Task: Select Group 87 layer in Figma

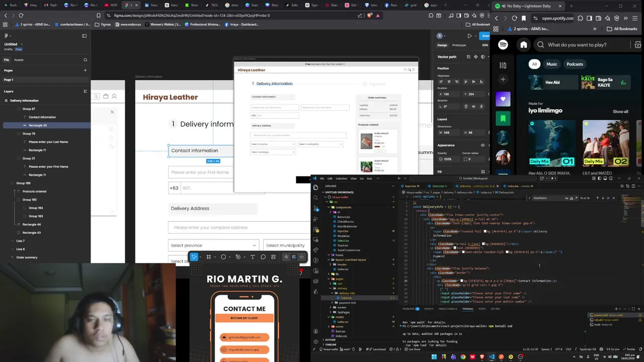Action: click(x=29, y=109)
